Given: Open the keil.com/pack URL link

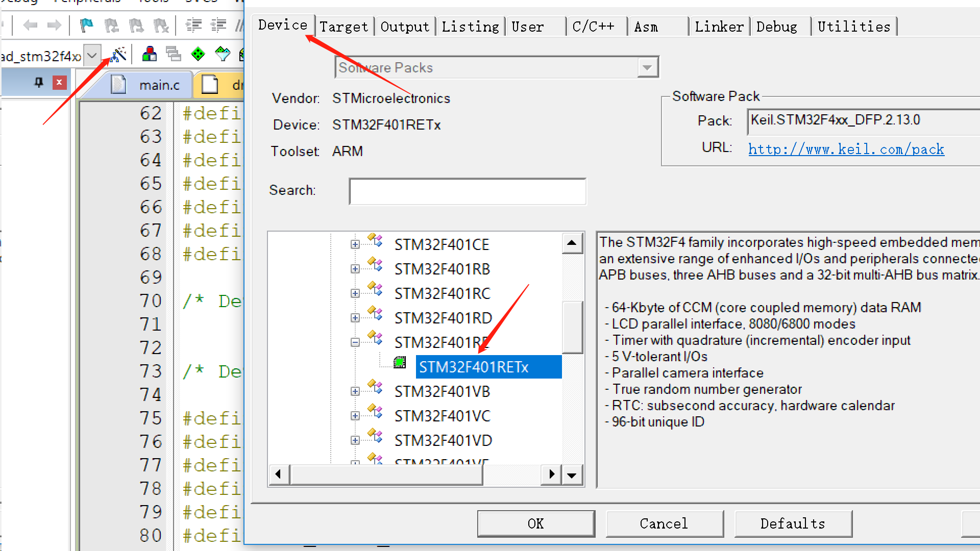Looking at the screenshot, I should 846,149.
